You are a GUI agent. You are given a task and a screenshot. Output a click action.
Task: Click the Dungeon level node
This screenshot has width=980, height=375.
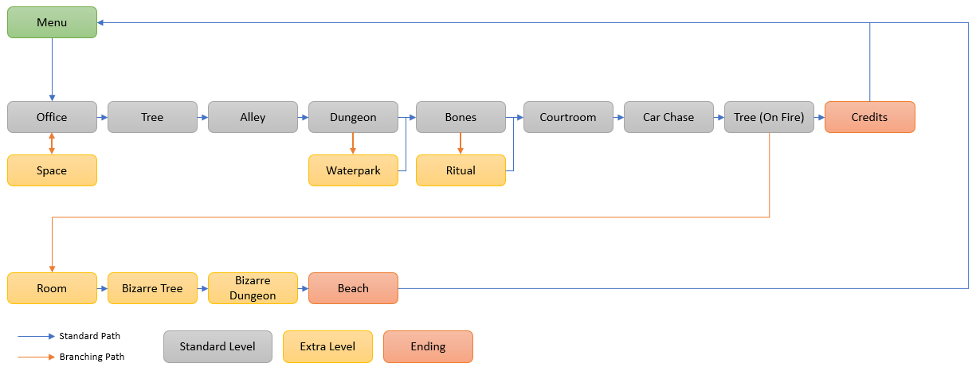353,117
